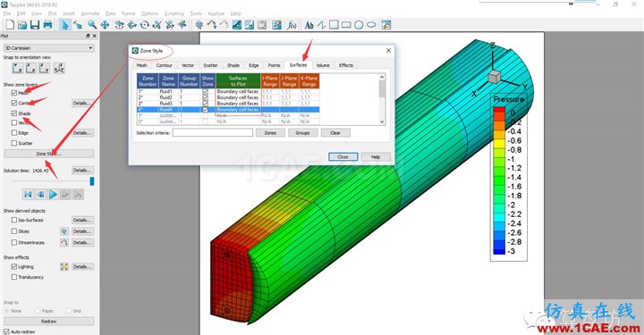The width and height of the screenshot is (644, 335).
Task: Click the Insert Text tool icon
Action: click(x=309, y=25)
